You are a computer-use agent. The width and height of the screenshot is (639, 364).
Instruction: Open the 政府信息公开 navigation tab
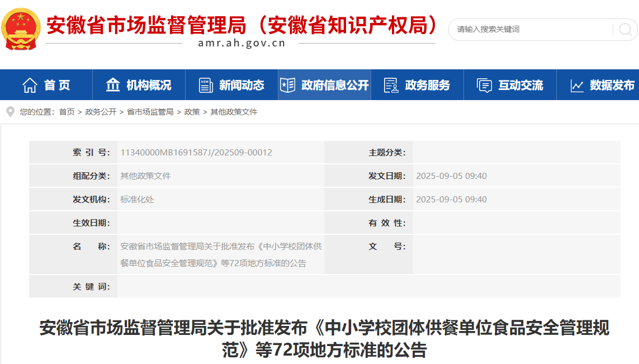(x=324, y=85)
